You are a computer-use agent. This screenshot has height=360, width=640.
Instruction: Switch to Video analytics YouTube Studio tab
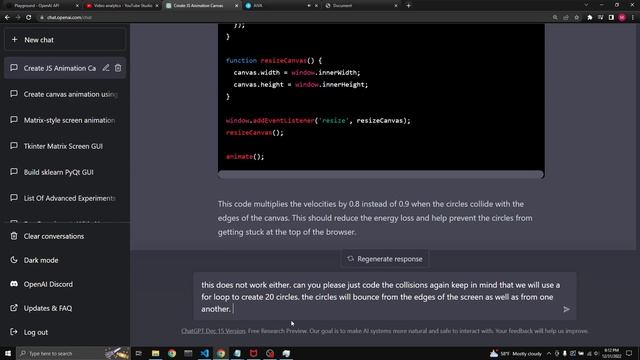[x=122, y=6]
